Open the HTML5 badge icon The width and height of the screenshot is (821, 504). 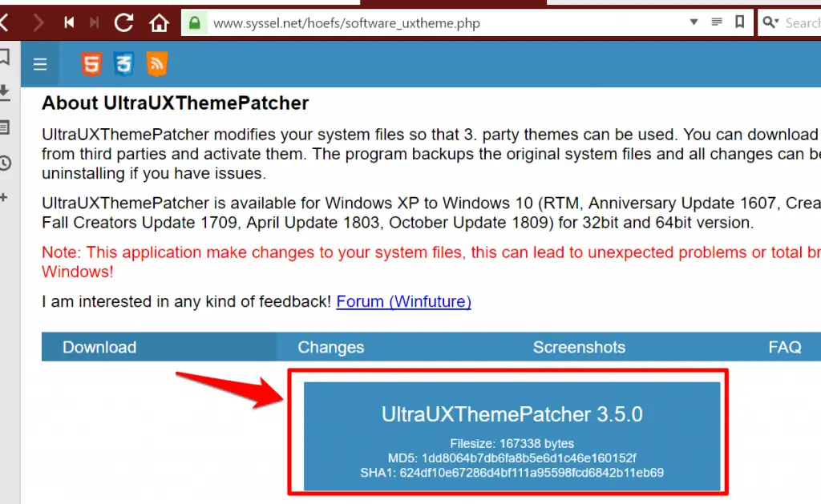coord(91,64)
